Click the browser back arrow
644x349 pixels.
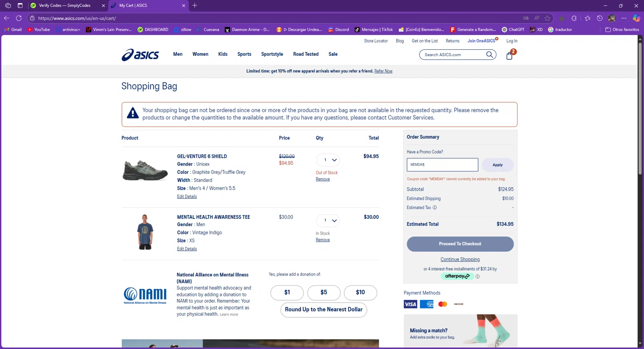tap(6, 18)
